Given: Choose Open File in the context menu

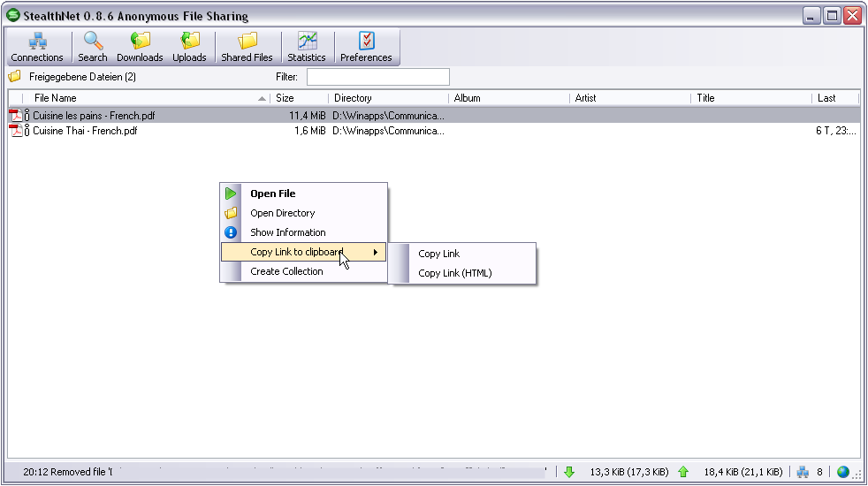Looking at the screenshot, I should pyautogui.click(x=303, y=194).
